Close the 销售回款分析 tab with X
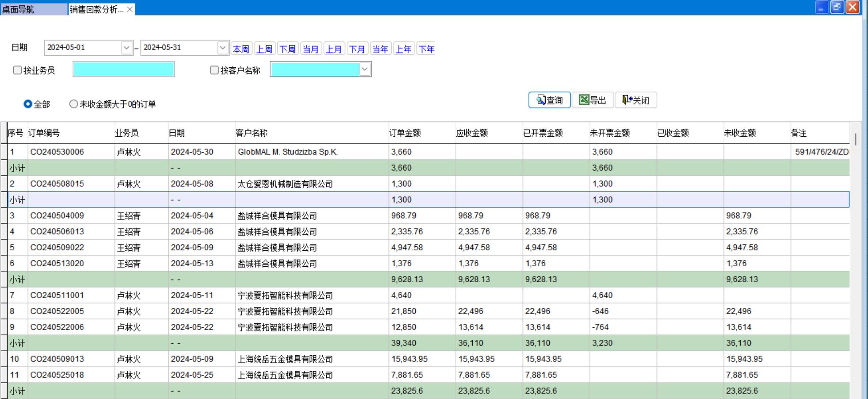Viewport: 868px width, 399px height. coord(130,9)
